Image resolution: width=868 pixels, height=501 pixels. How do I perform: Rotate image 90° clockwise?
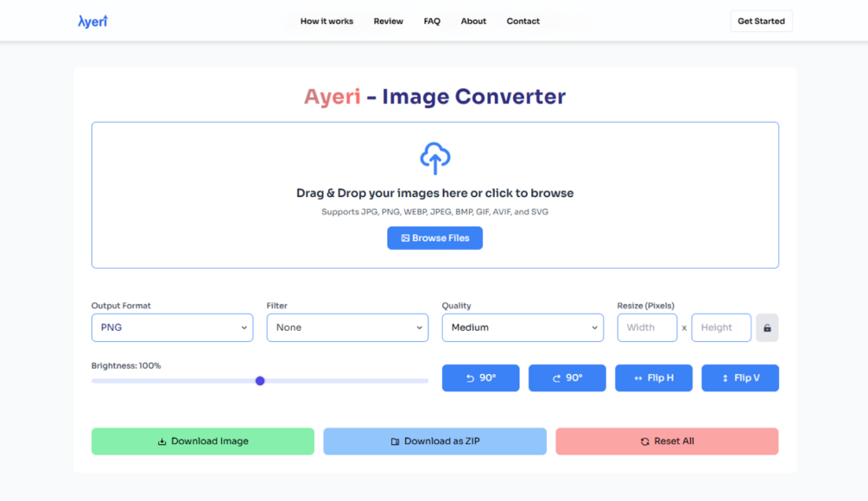click(x=567, y=378)
